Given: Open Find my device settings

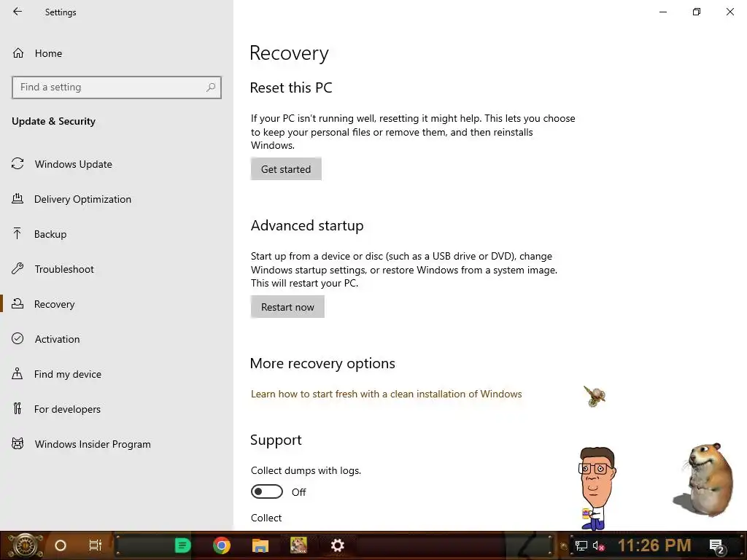Looking at the screenshot, I should pyautogui.click(x=68, y=374).
